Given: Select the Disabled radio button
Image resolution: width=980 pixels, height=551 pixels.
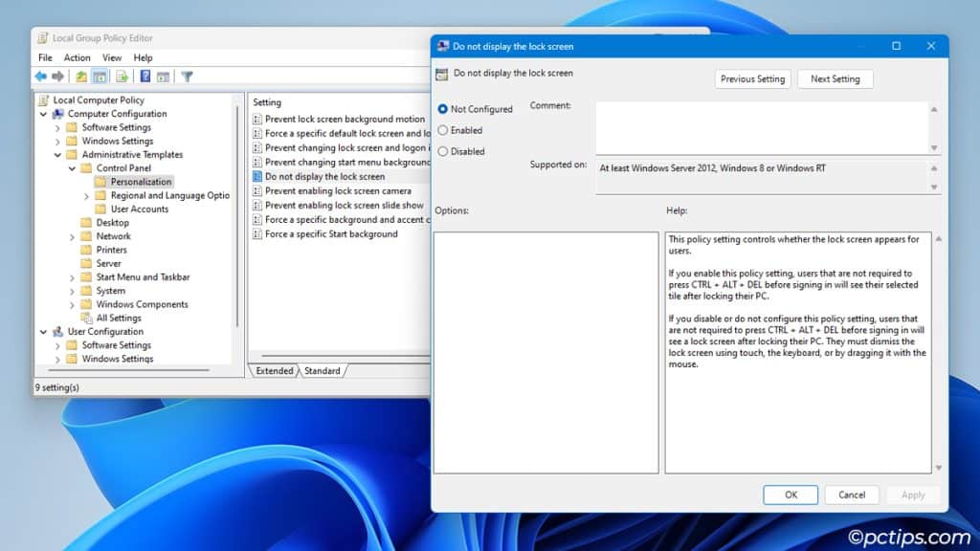Looking at the screenshot, I should 443,151.
